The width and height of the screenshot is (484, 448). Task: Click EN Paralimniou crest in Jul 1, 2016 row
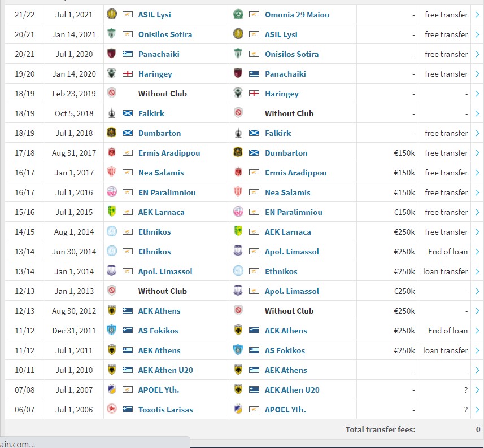(111, 192)
